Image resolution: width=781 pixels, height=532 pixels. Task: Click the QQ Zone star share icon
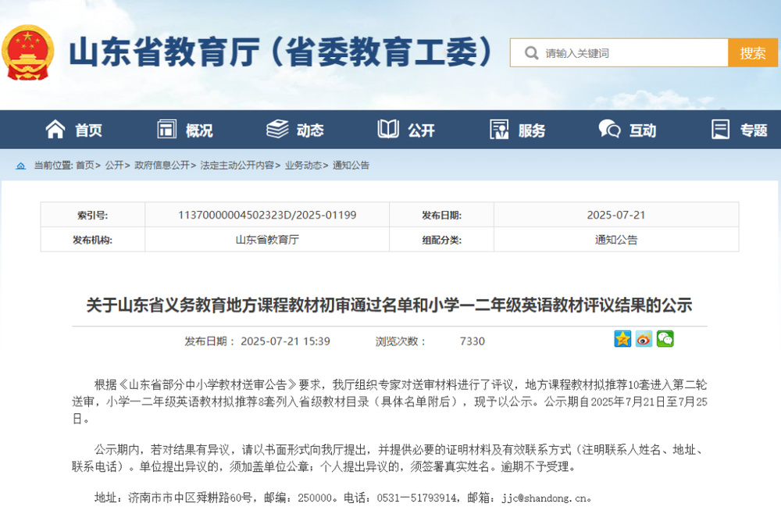pyautogui.click(x=622, y=339)
